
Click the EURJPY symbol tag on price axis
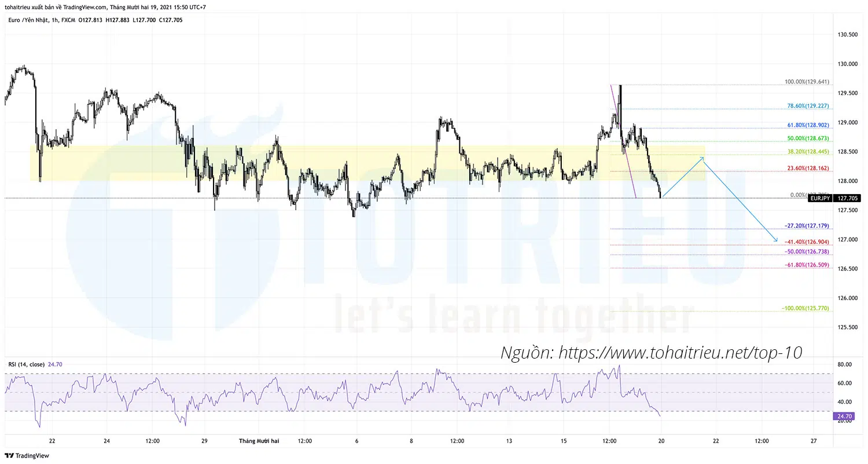820,198
